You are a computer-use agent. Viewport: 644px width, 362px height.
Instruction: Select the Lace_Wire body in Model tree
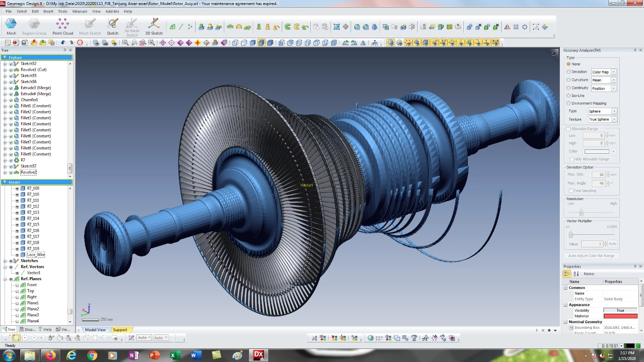(x=36, y=255)
